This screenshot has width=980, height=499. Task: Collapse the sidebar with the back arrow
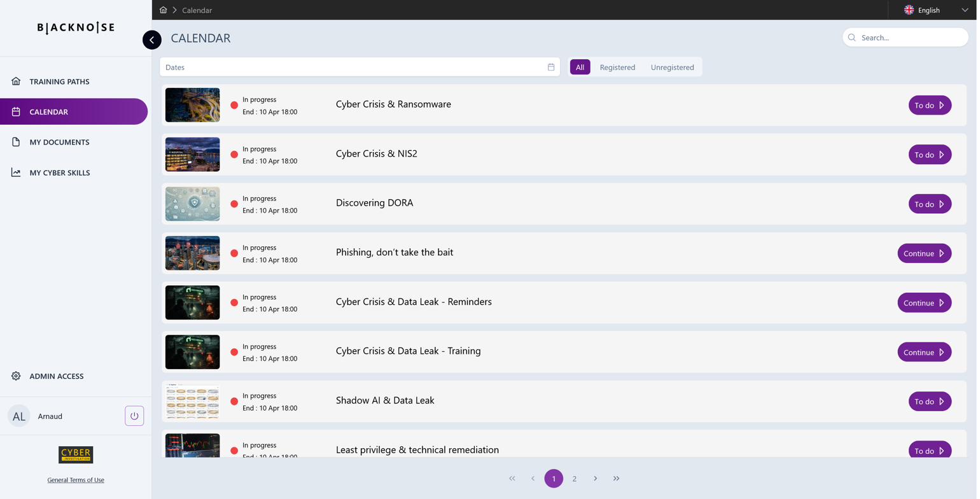click(x=151, y=40)
